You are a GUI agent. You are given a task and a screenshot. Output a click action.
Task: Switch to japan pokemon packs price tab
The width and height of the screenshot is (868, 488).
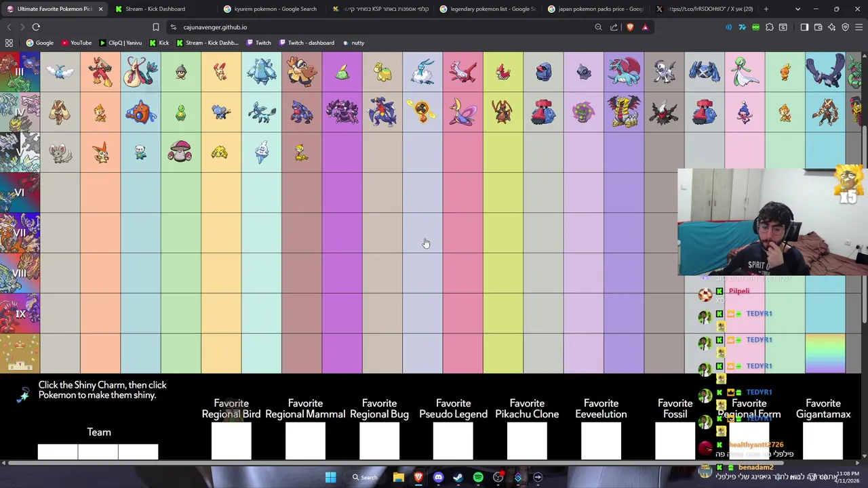(595, 9)
